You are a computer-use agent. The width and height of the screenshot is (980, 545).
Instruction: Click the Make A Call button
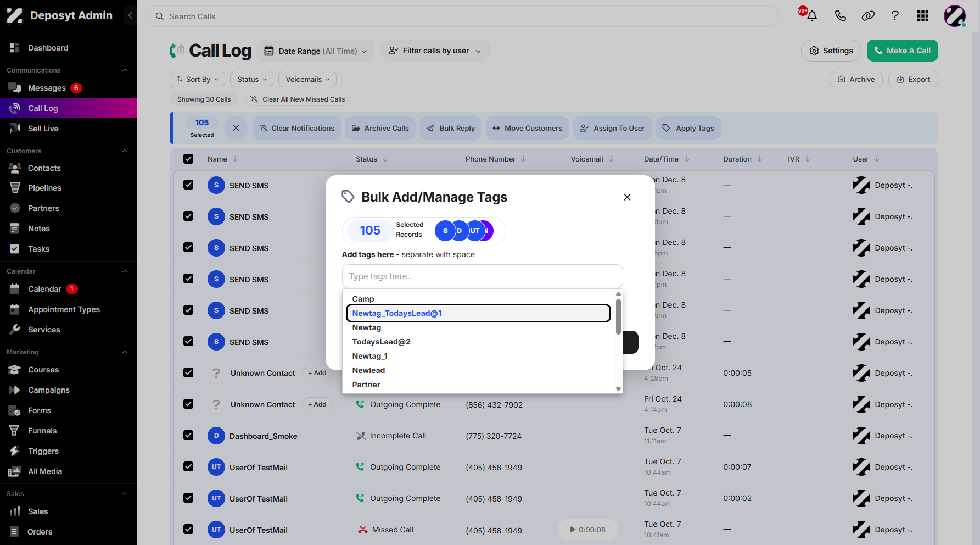point(902,51)
